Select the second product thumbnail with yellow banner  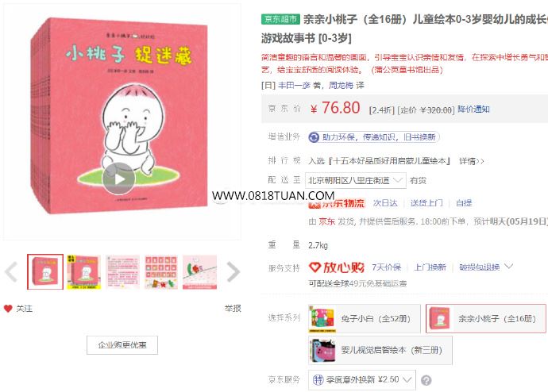pos(84,272)
